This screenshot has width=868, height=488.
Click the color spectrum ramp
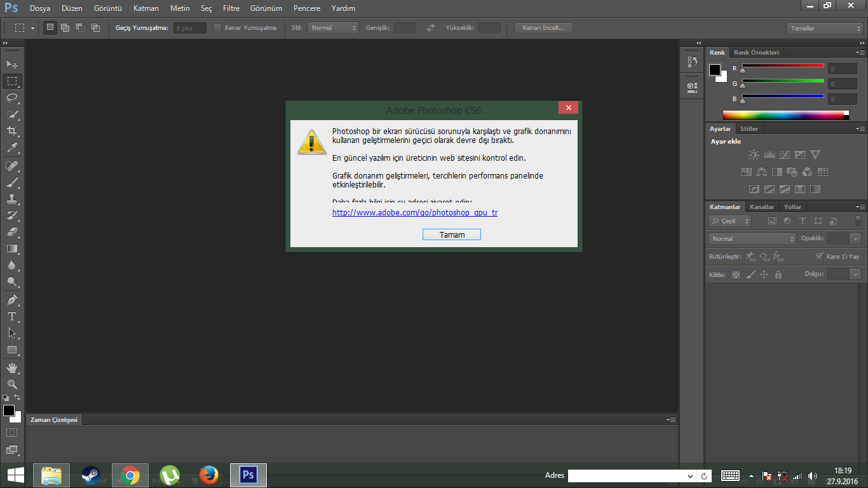pyautogui.click(x=785, y=115)
